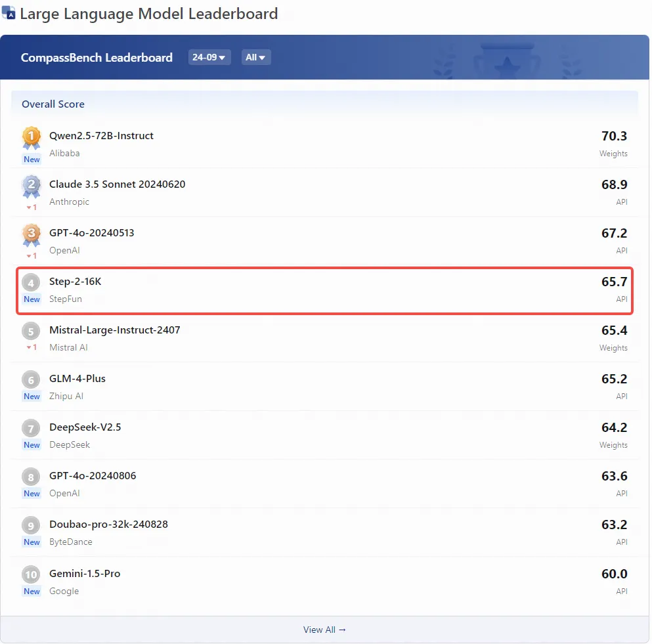Select the Gemini-1.5-Pro model name

click(85, 573)
